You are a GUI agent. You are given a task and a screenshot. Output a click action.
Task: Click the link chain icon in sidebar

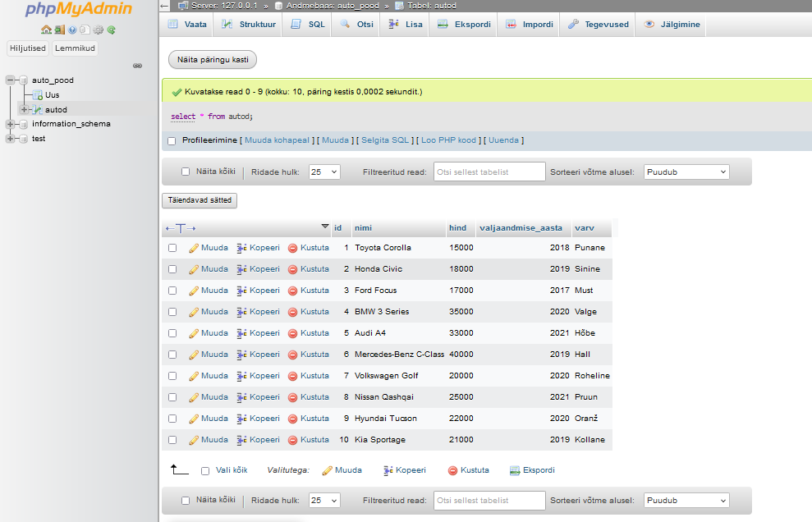point(138,66)
